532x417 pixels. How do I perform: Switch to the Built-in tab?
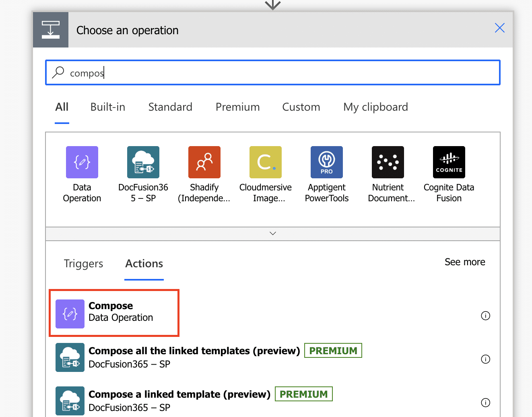(108, 107)
